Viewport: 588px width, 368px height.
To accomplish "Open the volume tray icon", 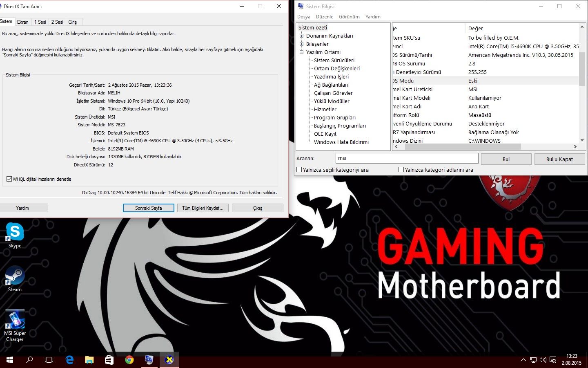I will pos(543,360).
